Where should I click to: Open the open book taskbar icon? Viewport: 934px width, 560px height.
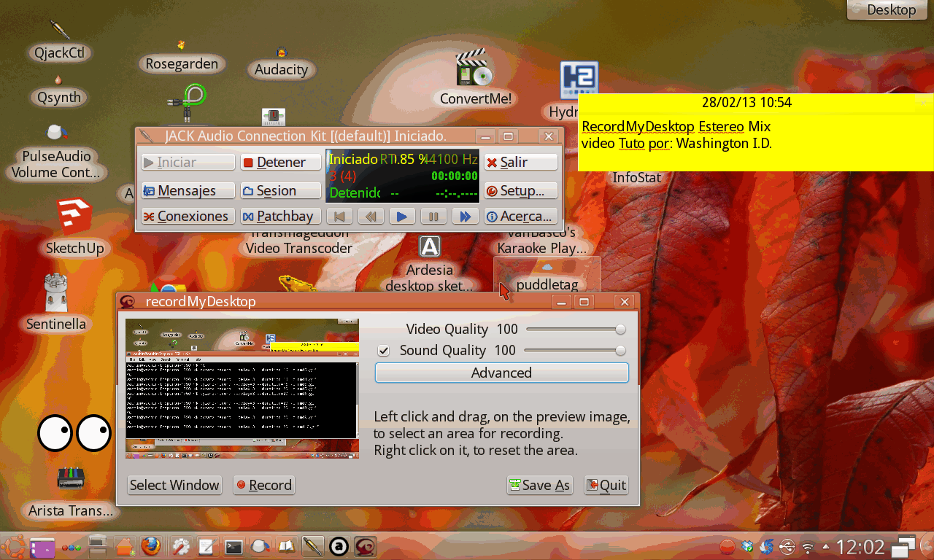click(287, 546)
